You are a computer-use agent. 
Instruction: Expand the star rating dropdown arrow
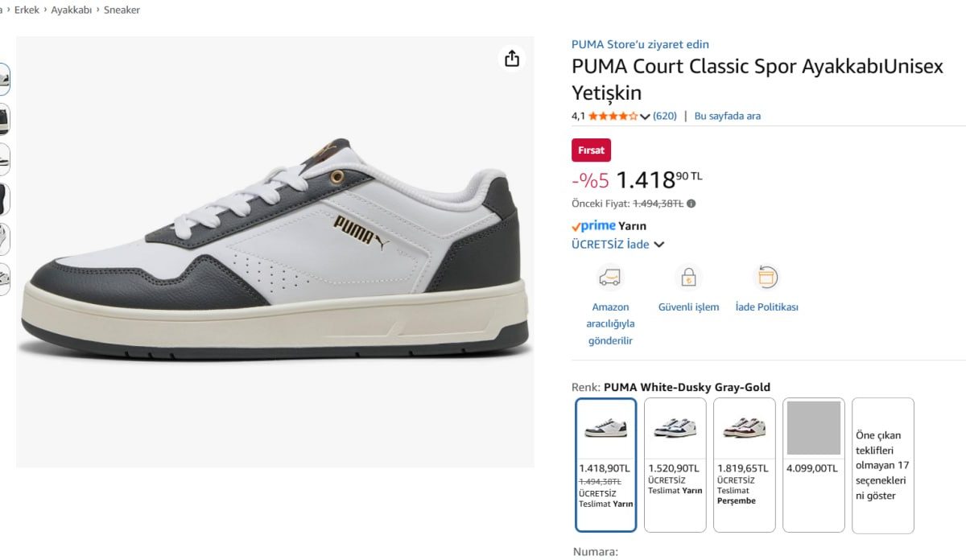pyautogui.click(x=644, y=115)
